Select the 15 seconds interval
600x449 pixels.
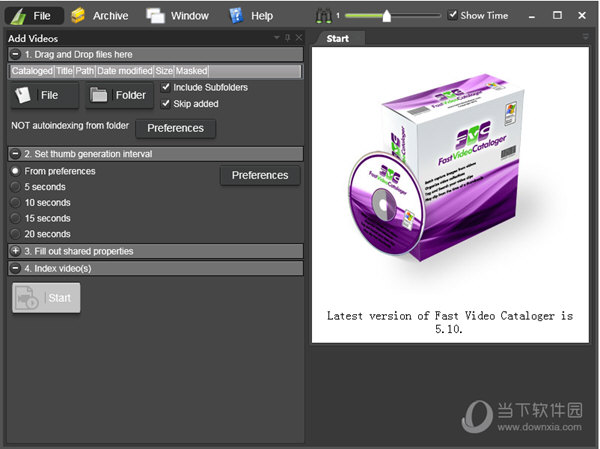[15, 218]
